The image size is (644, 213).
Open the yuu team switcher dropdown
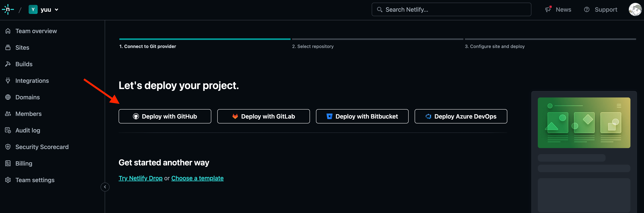point(44,9)
